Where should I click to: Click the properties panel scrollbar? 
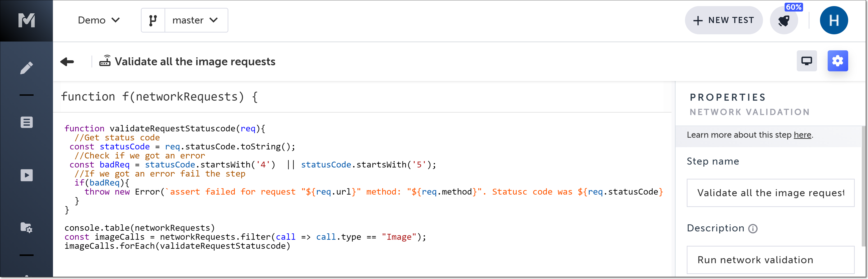pos(863,186)
